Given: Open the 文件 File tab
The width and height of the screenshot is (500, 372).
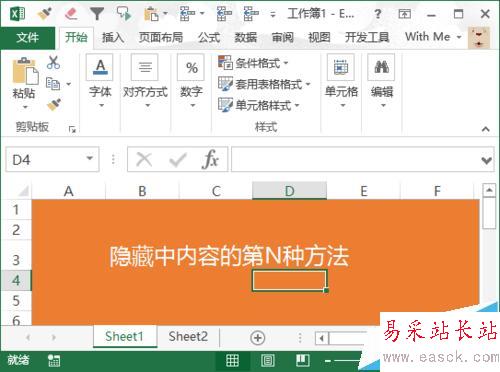Looking at the screenshot, I should (x=28, y=37).
